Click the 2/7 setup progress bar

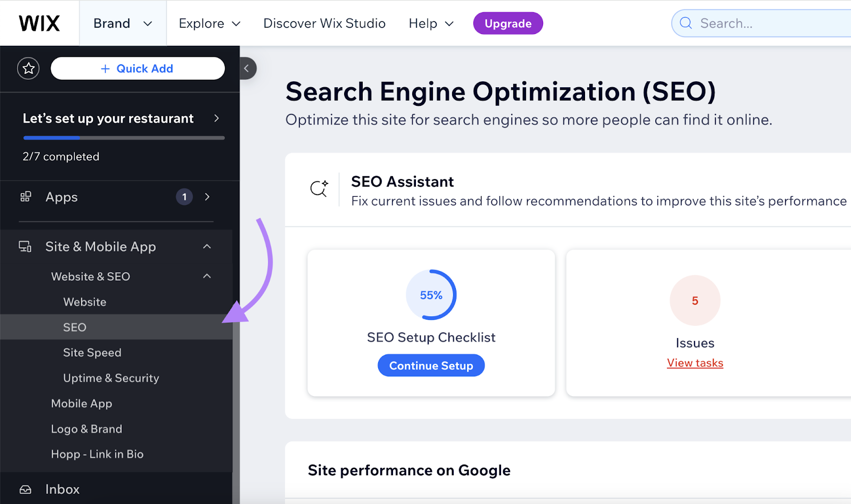[123, 138]
